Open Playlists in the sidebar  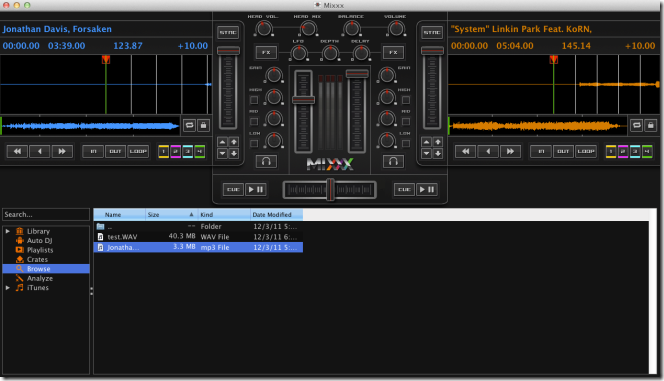coord(40,250)
